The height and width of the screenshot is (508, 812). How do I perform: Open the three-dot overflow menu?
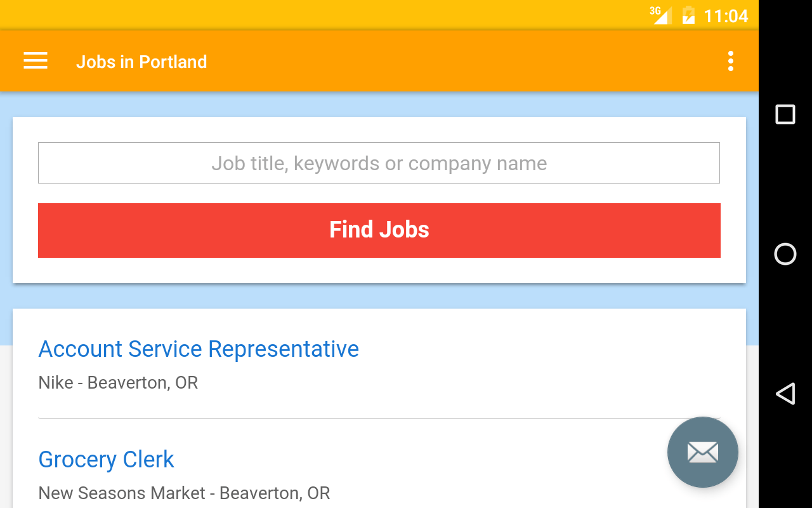coord(731,61)
